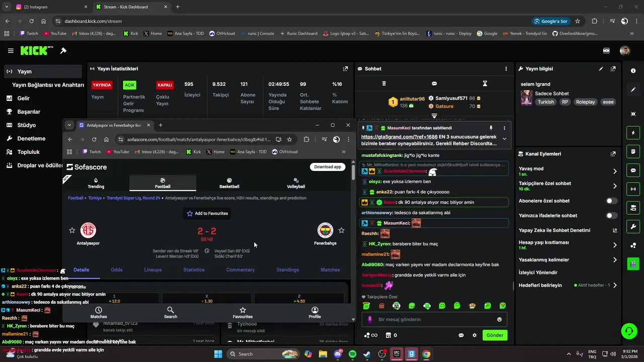Open Steam from the Windows taskbar
This screenshot has width=644, height=362.
pyautogui.click(x=367, y=354)
